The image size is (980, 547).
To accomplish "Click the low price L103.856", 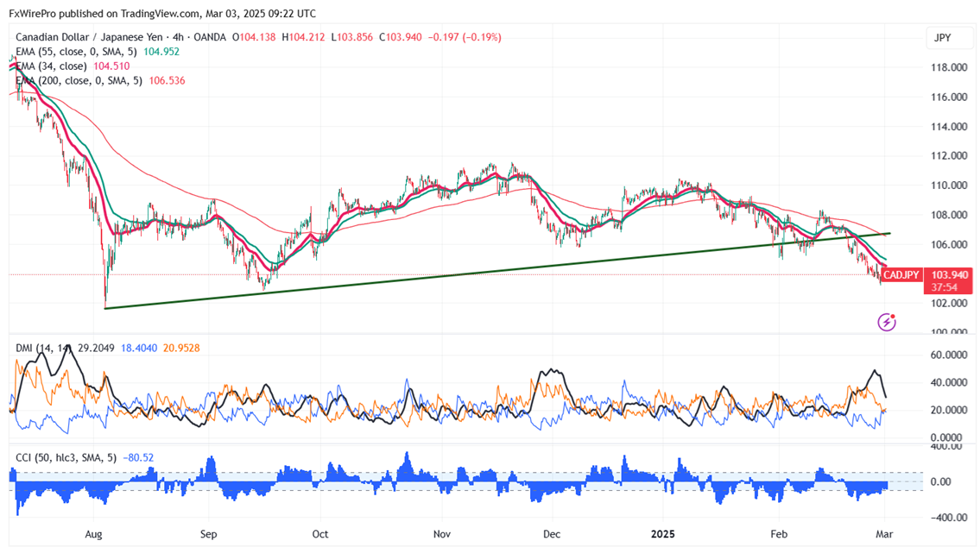I will click(352, 37).
